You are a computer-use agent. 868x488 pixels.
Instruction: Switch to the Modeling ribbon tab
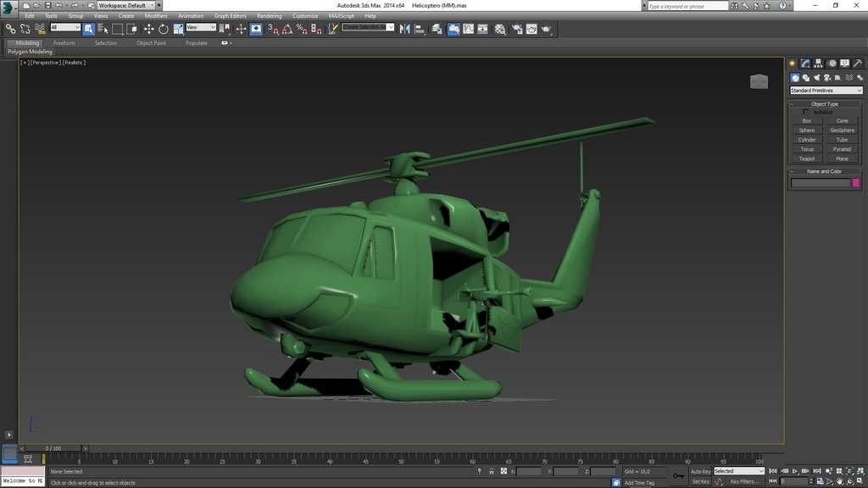pos(25,42)
